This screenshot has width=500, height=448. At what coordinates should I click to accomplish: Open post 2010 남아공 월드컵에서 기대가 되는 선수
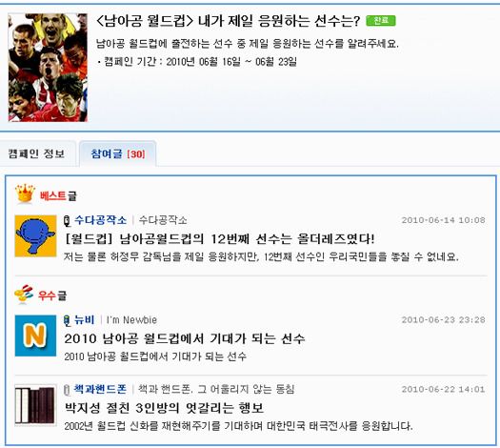pos(185,339)
